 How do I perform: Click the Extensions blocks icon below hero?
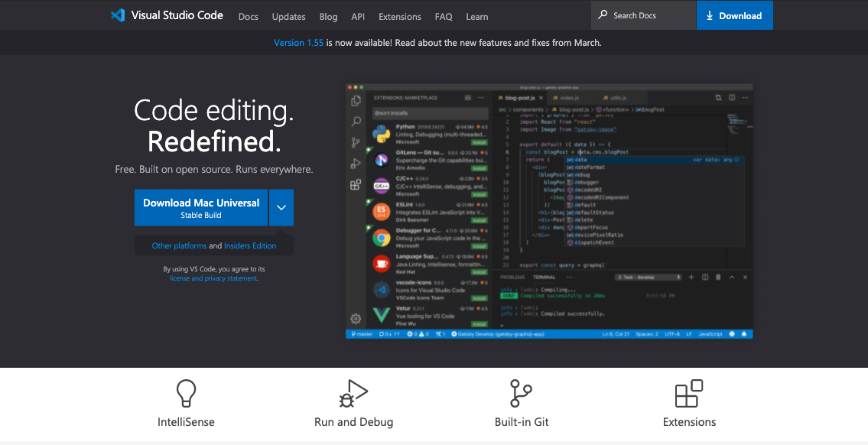pos(689,394)
